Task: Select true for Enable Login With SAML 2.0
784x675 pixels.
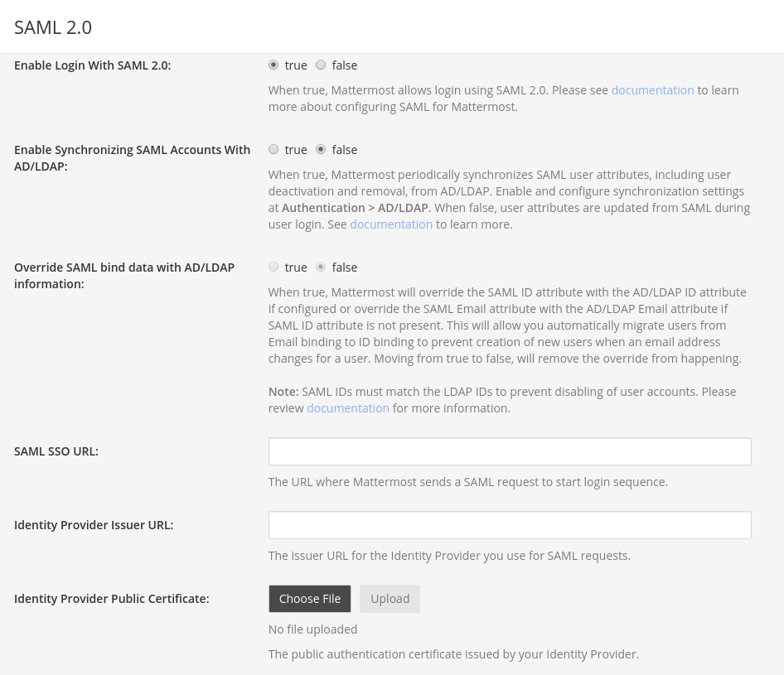Action: tap(273, 65)
